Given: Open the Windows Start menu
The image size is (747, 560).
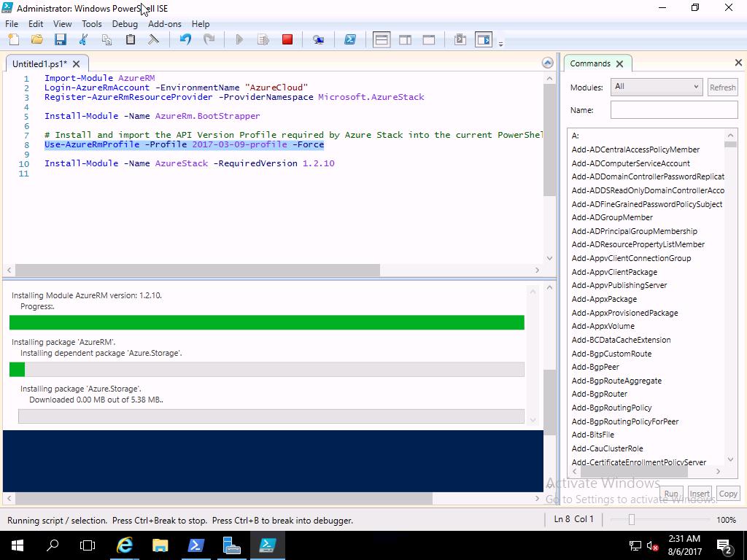Looking at the screenshot, I should click(18, 545).
